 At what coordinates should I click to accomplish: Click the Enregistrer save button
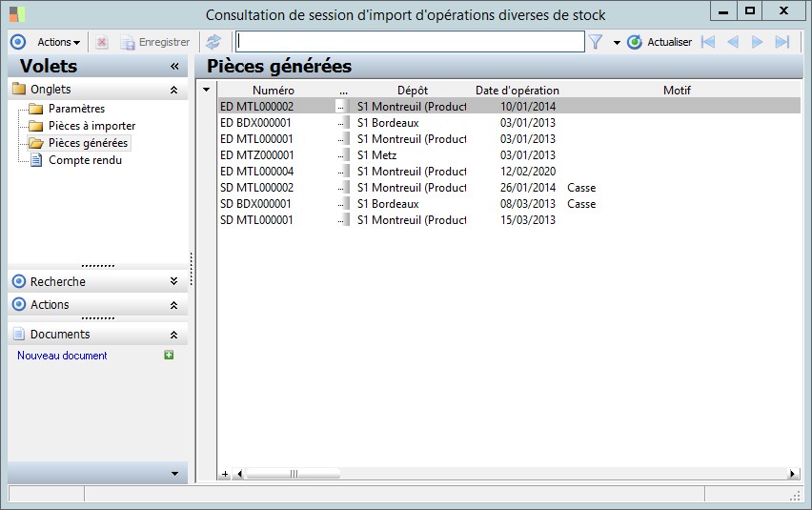(x=155, y=42)
